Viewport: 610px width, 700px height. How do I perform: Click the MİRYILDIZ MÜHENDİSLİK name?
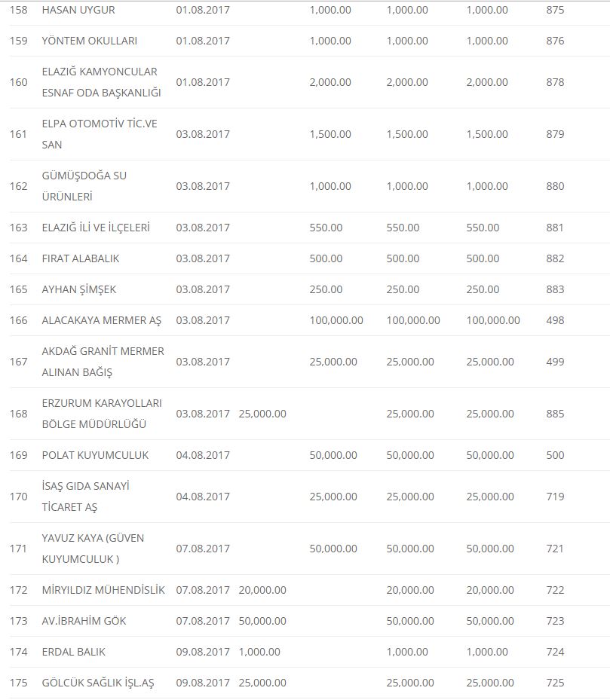click(103, 590)
